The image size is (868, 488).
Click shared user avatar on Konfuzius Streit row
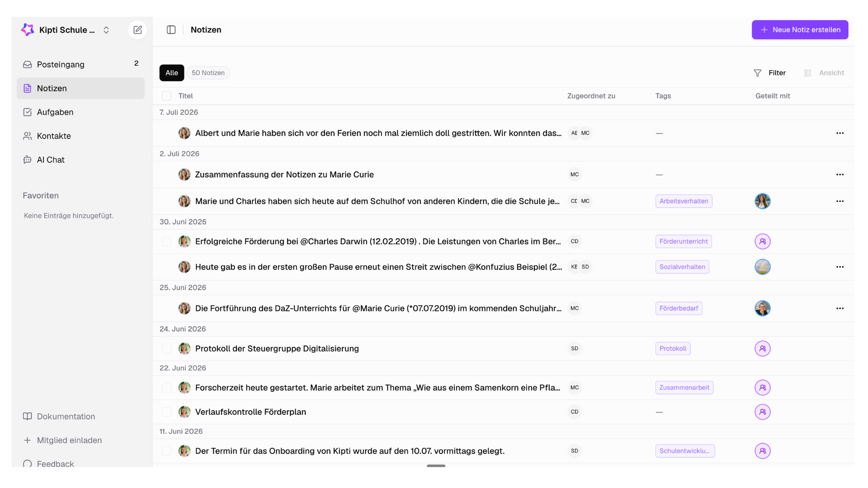[763, 267]
